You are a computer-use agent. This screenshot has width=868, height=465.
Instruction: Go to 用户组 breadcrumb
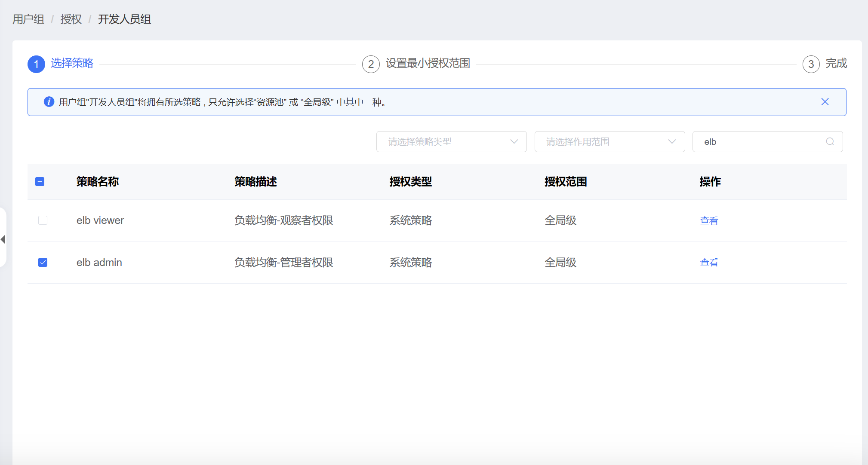click(x=28, y=19)
